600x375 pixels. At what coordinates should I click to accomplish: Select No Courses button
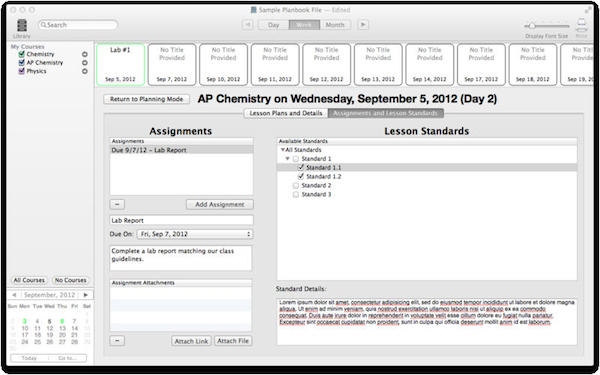pyautogui.click(x=70, y=280)
